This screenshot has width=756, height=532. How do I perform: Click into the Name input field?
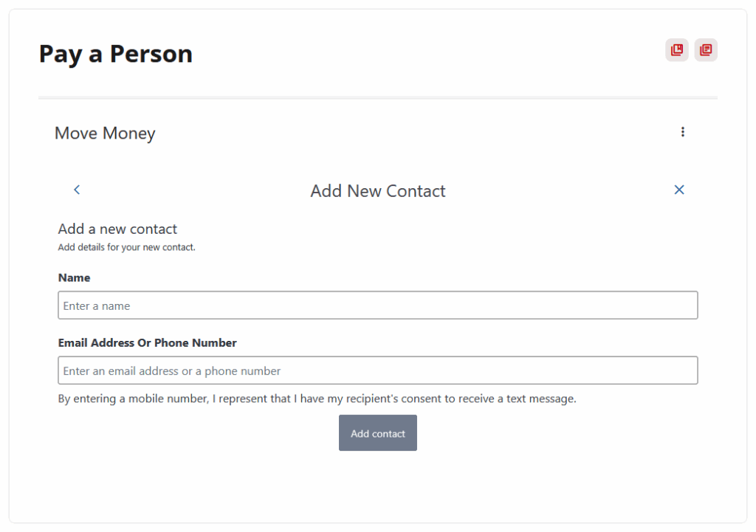click(x=378, y=305)
